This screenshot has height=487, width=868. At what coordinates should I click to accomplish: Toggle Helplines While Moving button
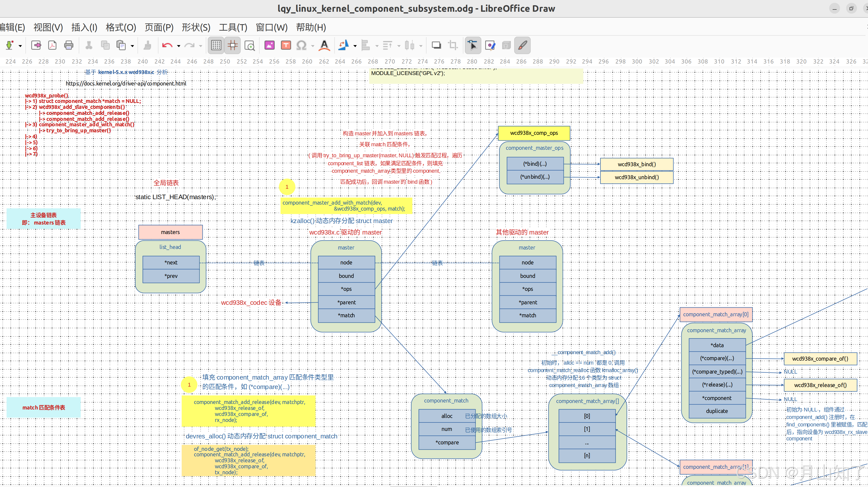pyautogui.click(x=232, y=46)
